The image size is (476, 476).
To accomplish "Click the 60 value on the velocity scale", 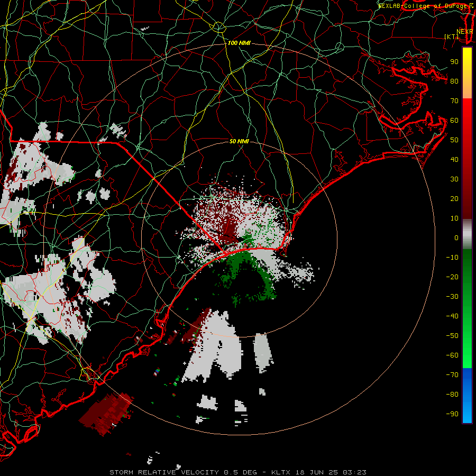I will [454, 121].
